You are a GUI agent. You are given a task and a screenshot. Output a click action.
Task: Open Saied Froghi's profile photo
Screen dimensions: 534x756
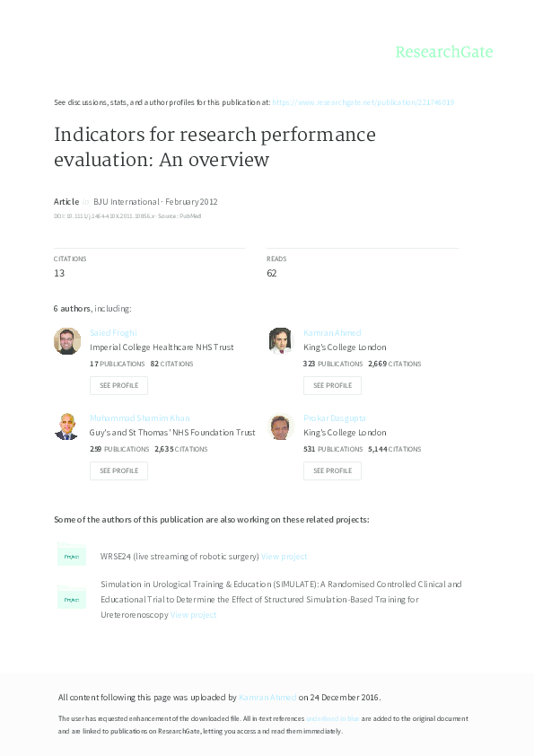tap(66, 341)
